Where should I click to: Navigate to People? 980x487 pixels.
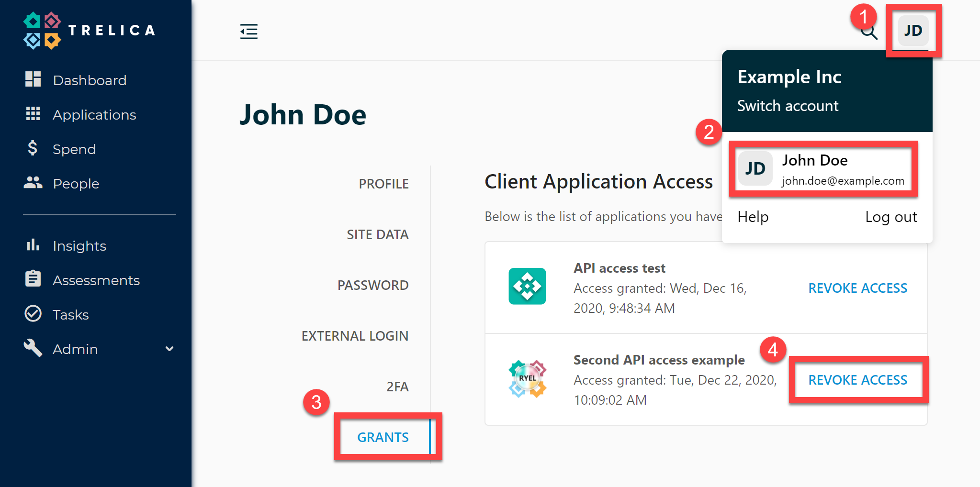pos(76,184)
